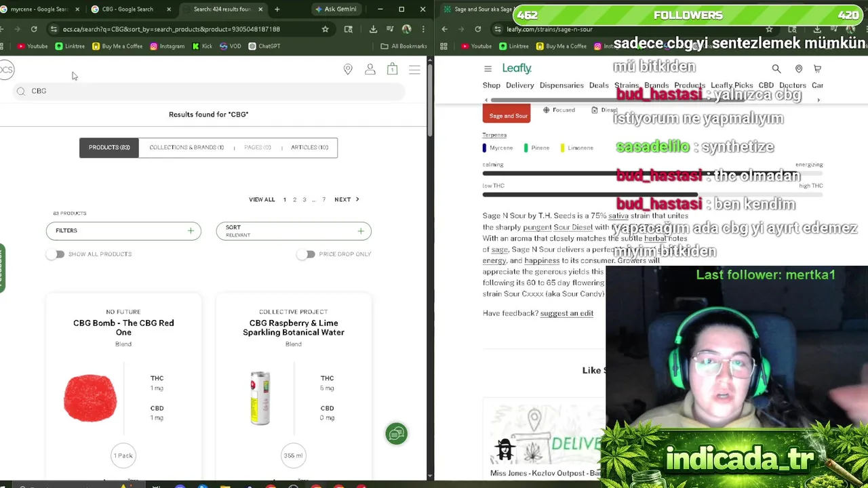Open the Leafly cart icon

(817, 68)
